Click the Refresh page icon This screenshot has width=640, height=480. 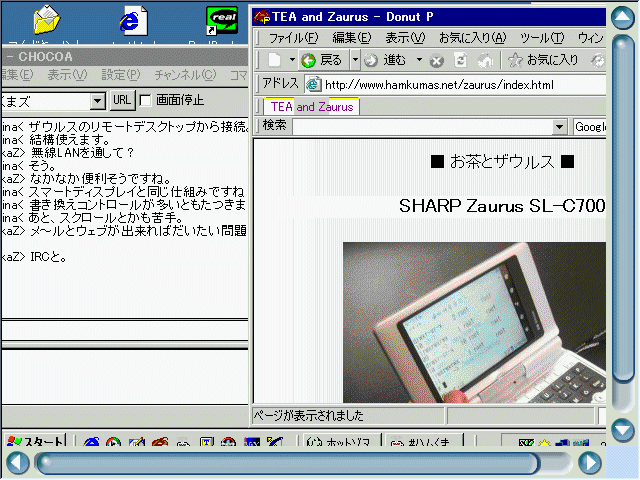pyautogui.click(x=461, y=61)
